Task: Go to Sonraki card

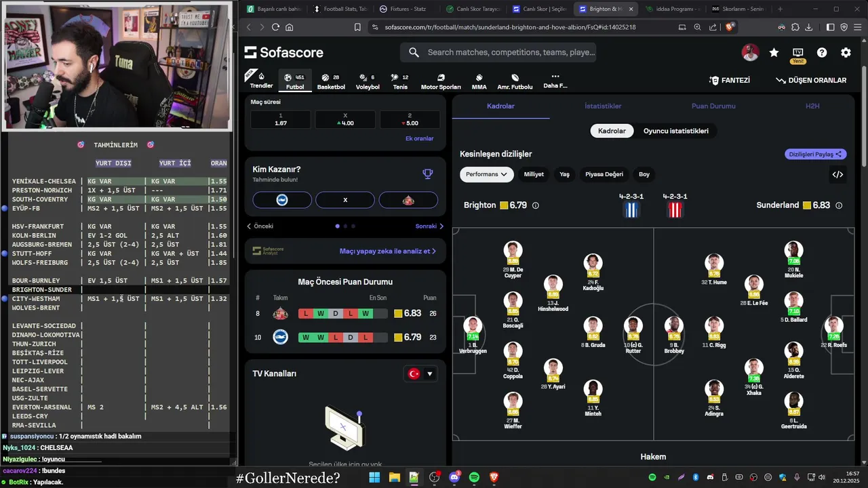Action: tap(429, 226)
